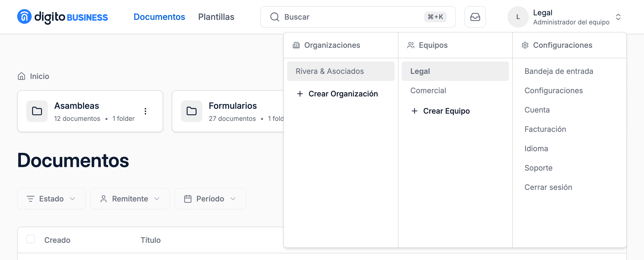Click Crear Equipo

point(441,111)
